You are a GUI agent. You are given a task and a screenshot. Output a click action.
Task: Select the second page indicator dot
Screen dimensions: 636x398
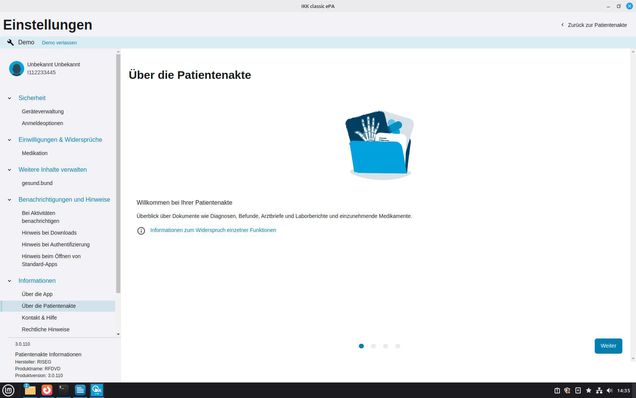click(373, 346)
